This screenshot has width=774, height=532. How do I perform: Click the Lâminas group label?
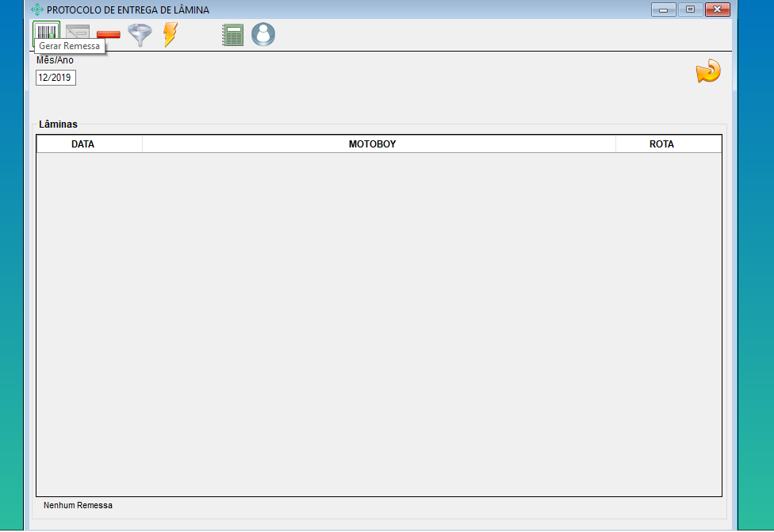[x=58, y=124]
